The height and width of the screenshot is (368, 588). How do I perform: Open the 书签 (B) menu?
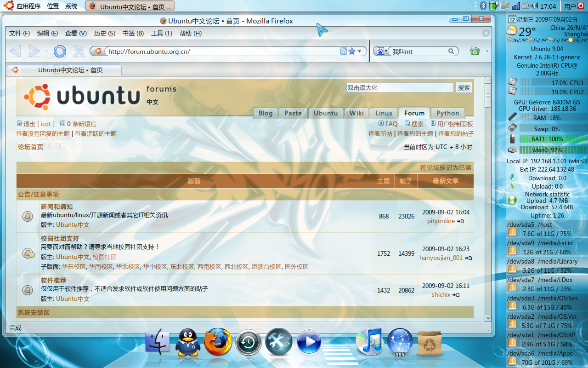coord(133,33)
